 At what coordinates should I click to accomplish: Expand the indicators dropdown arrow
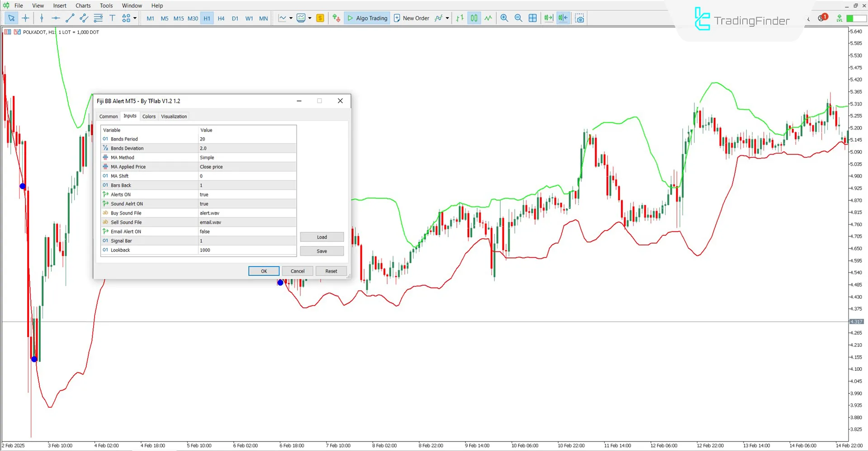click(x=291, y=18)
